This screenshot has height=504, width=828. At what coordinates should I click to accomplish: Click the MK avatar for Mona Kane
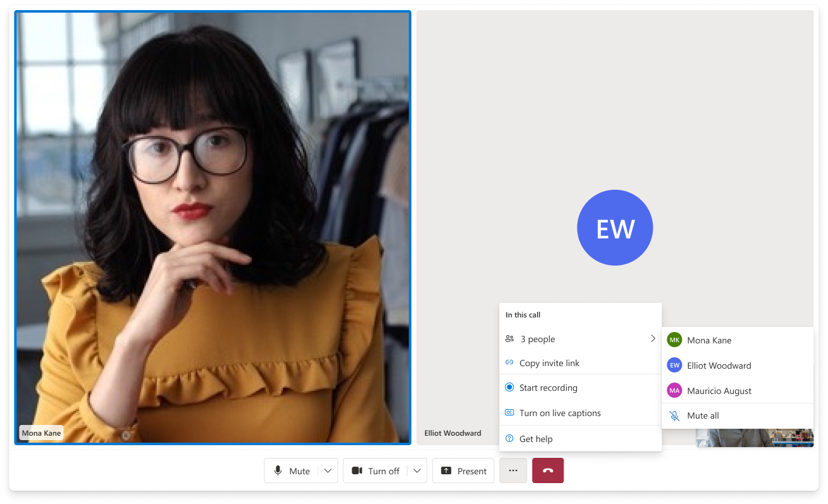click(674, 340)
